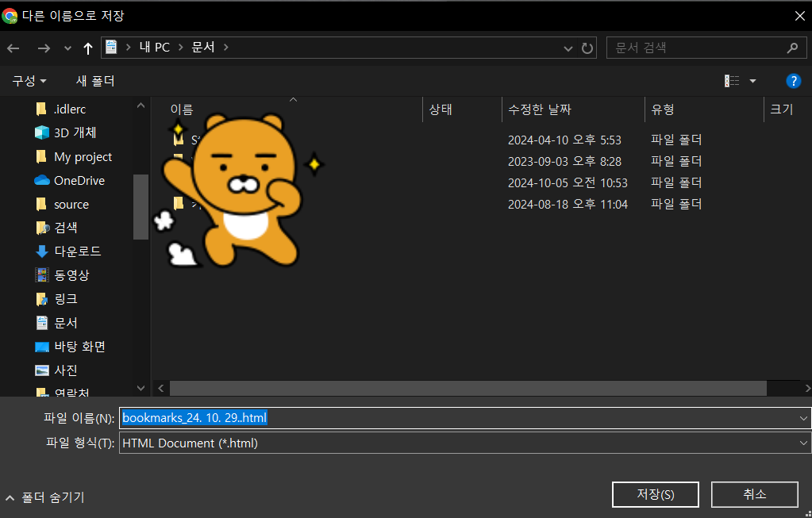Screen dimensions: 812x518
Task: Click the 링크 folder icon
Action: [42, 299]
